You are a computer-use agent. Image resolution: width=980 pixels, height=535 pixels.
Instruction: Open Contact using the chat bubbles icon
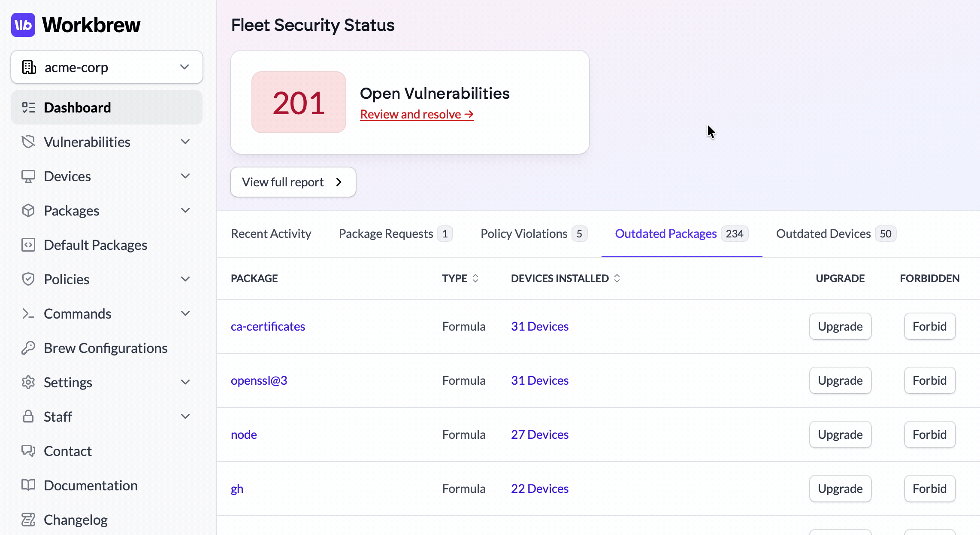(x=28, y=451)
